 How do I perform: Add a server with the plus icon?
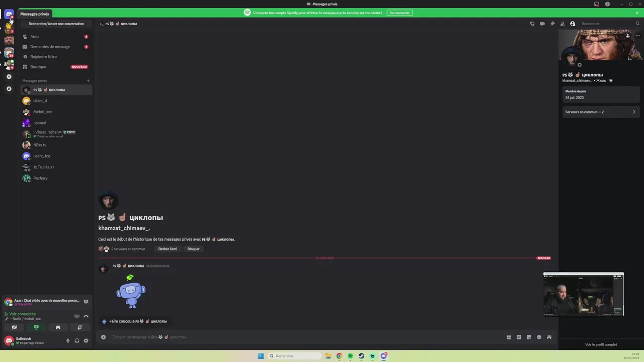tap(9, 77)
